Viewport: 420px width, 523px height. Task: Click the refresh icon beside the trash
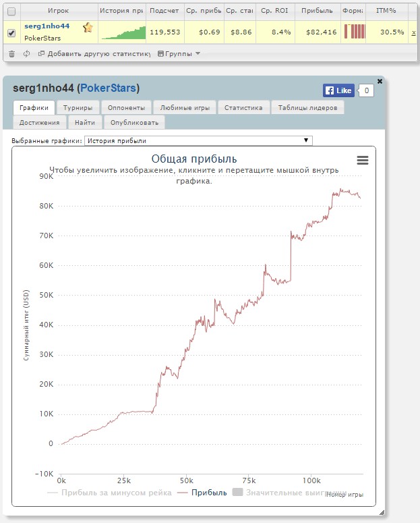pos(26,53)
